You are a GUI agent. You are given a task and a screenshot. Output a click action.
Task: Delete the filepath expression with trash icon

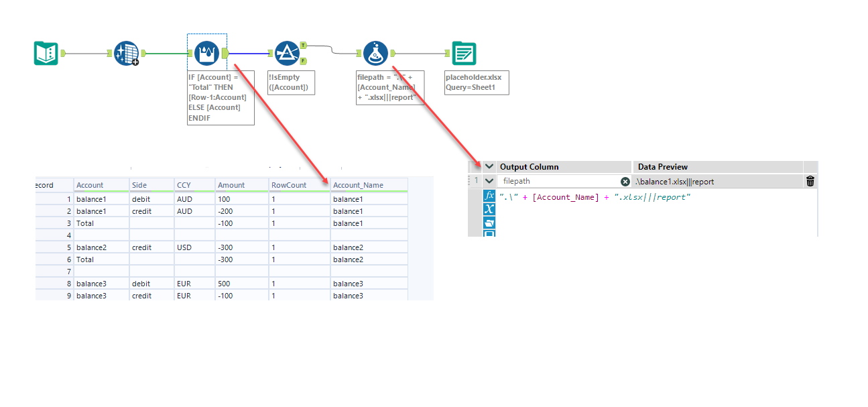[x=809, y=180]
